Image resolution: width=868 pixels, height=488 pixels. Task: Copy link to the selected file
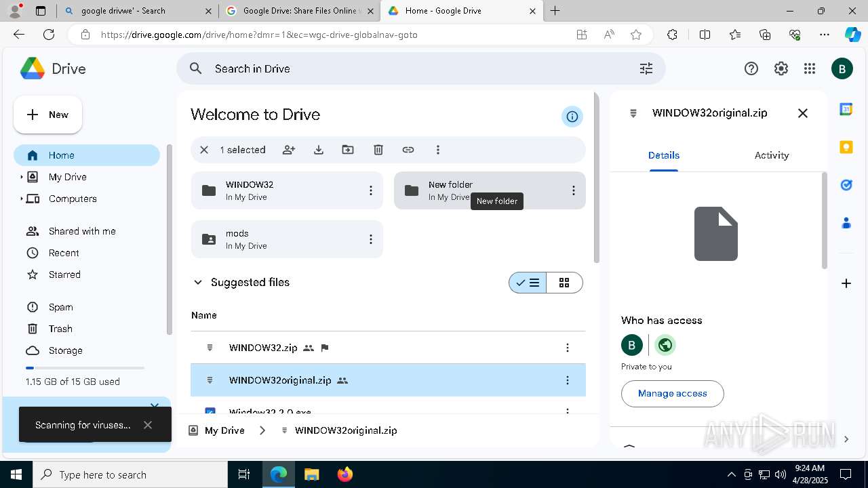[408, 150]
